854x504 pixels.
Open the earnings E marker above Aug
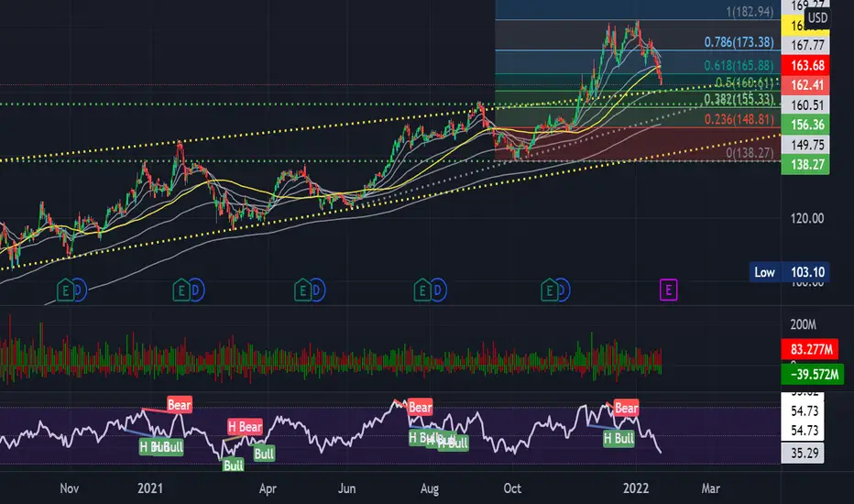click(x=422, y=290)
